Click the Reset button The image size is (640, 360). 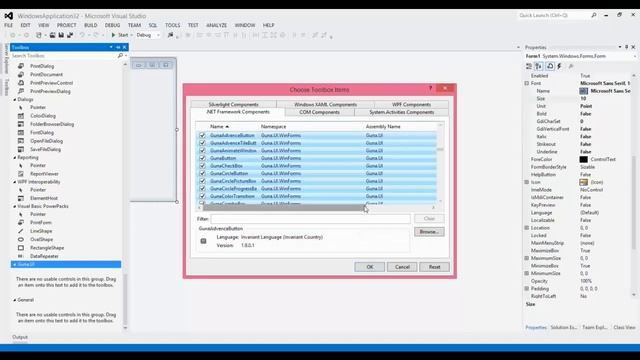(x=434, y=267)
